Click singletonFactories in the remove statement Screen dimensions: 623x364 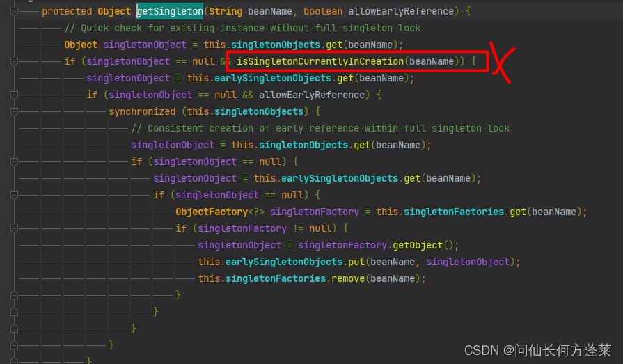(x=276, y=278)
